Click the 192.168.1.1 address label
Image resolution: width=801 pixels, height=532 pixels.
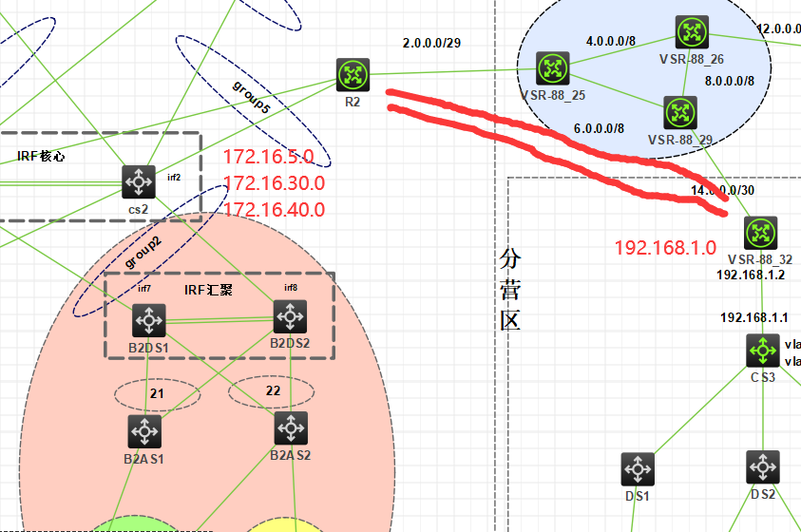(754, 317)
